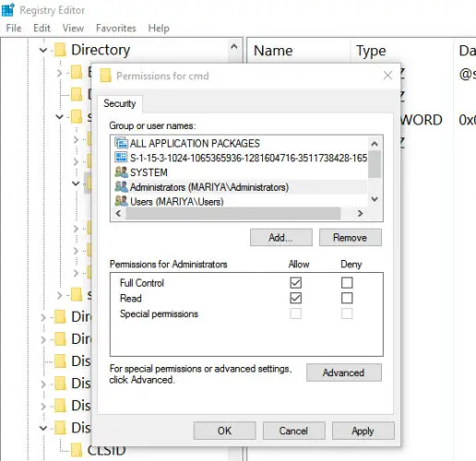The height and width of the screenshot is (461, 476).
Task: Select the SYSTEM user group icon
Action: (121, 172)
